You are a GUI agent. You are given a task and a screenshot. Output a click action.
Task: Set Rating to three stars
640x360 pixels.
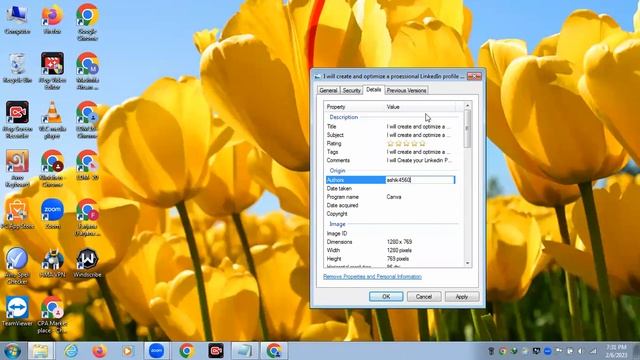click(407, 143)
